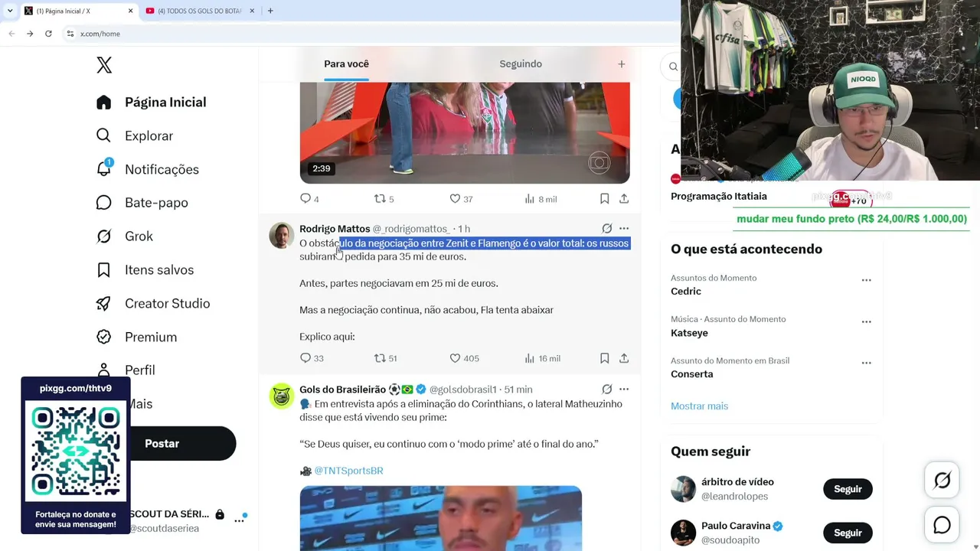Screen dimensions: 980x551
Task: Open árbitro de vídeo profile avatar
Action: pyautogui.click(x=684, y=489)
